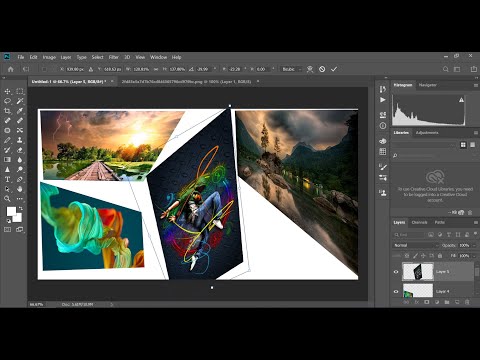The image size is (480, 360).
Task: Open the Image menu
Action: pos(49,57)
